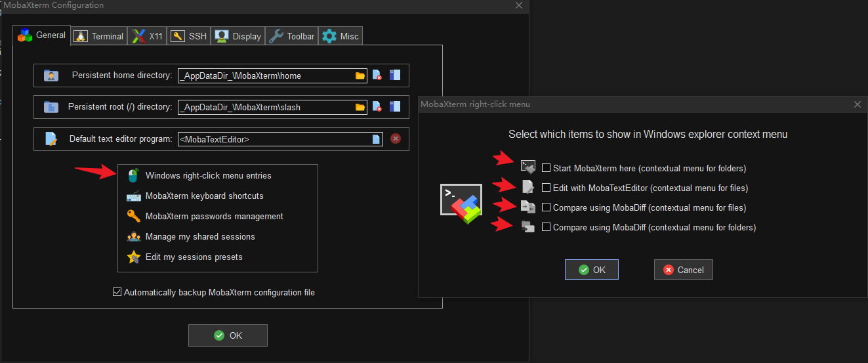Enable Start MobaXterm here for folders
The width and height of the screenshot is (868, 363).
click(x=547, y=168)
